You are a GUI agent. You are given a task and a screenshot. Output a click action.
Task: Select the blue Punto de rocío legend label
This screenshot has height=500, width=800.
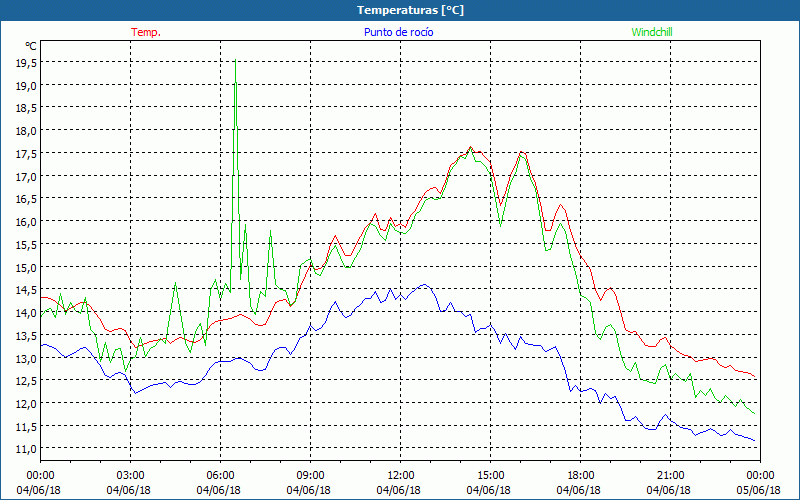pyautogui.click(x=398, y=32)
